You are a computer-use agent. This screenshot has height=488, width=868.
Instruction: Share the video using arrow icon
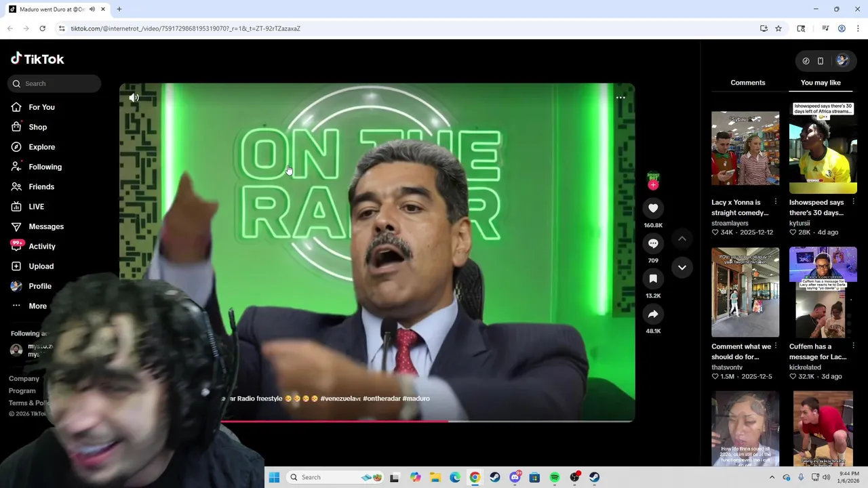click(x=653, y=314)
